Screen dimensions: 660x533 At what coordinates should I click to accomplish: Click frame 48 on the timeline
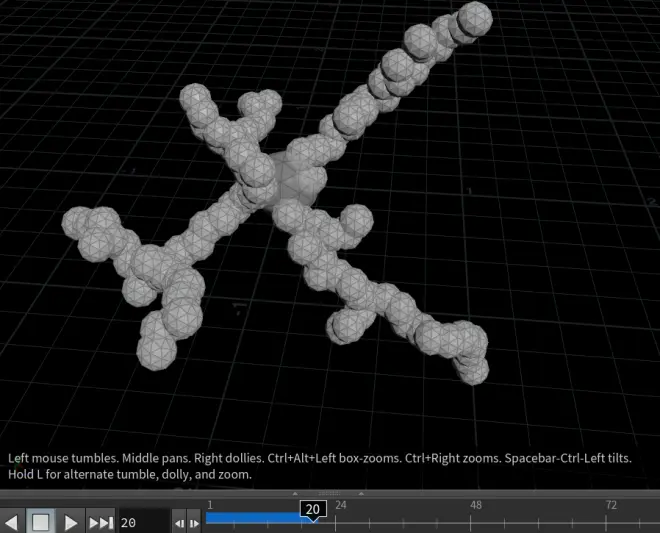point(476,505)
